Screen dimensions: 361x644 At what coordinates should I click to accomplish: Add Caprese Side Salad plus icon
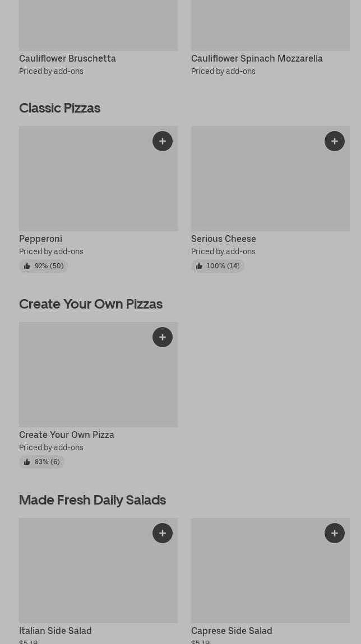click(x=335, y=533)
